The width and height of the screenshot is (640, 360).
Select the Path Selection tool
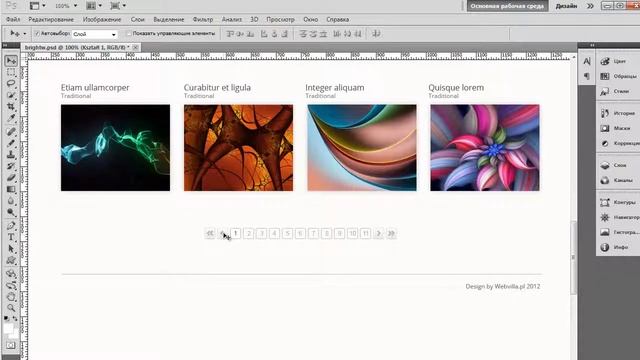[11, 249]
